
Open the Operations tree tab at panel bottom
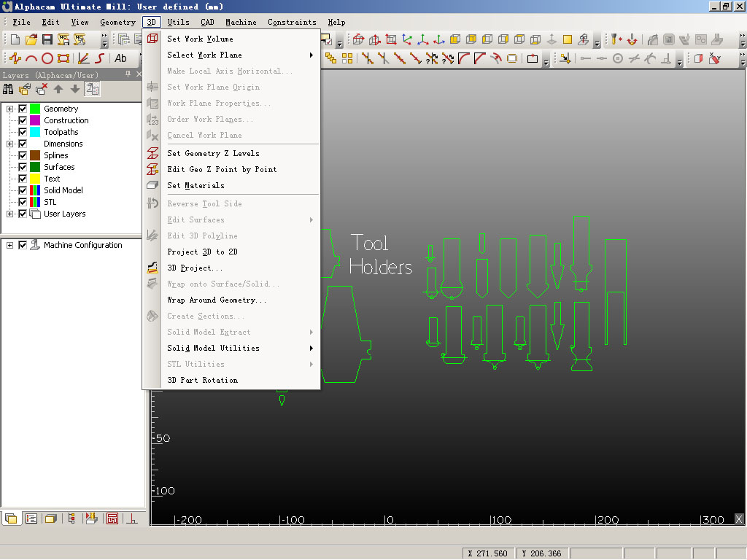point(71,518)
